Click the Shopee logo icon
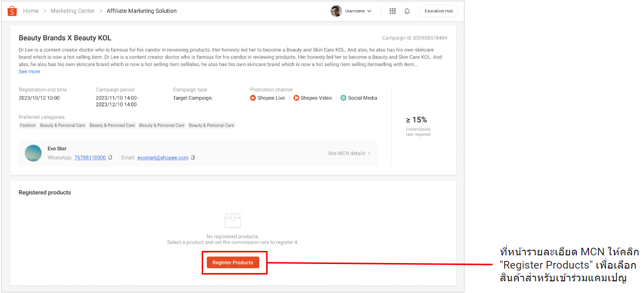The width and height of the screenshot is (644, 293). (12, 11)
